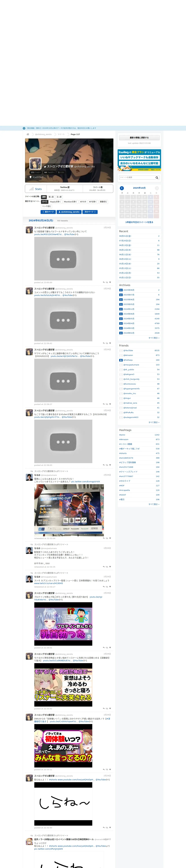Click profile avatar on the header banner
The height and width of the screenshot is (868, 186).
[x=35, y=163]
